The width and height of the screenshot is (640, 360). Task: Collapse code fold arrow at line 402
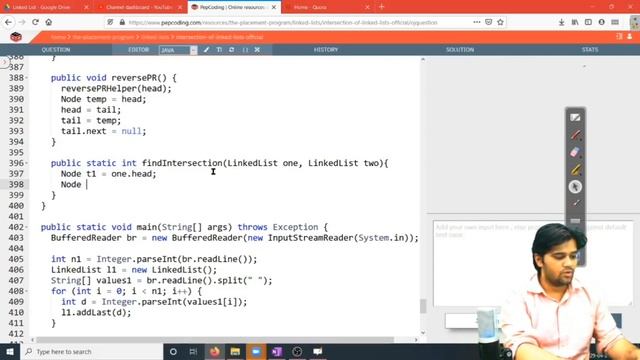(x=27, y=227)
